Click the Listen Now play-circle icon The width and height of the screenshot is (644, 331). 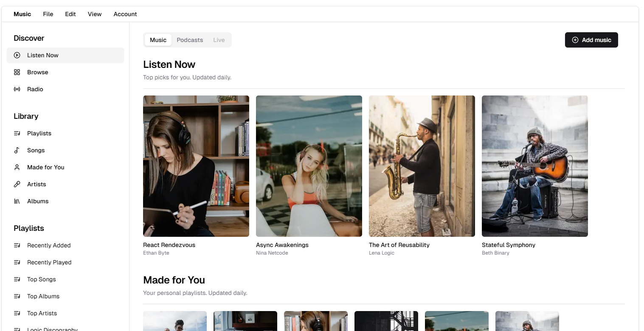pos(17,55)
